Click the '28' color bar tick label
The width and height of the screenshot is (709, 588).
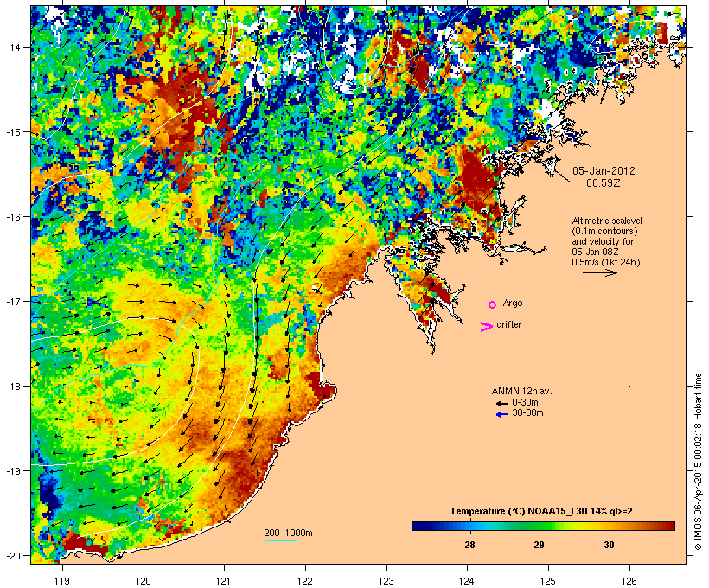pos(469,545)
